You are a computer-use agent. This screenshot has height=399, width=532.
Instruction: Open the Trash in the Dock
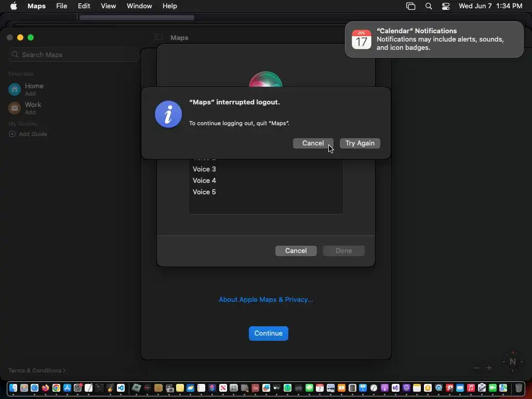(519, 388)
